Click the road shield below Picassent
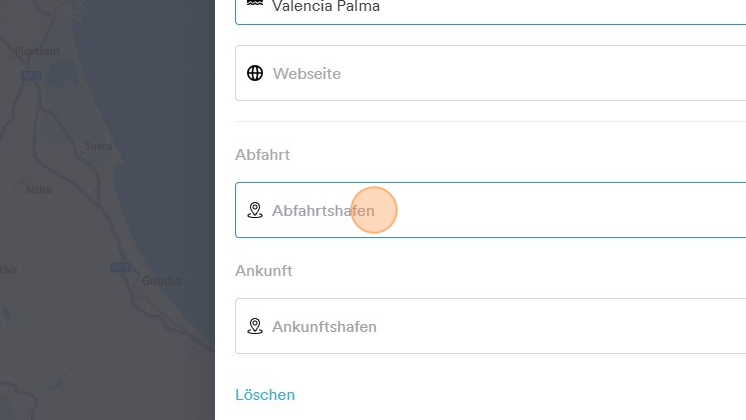Viewport: 746px width, 420px height. tap(32, 75)
